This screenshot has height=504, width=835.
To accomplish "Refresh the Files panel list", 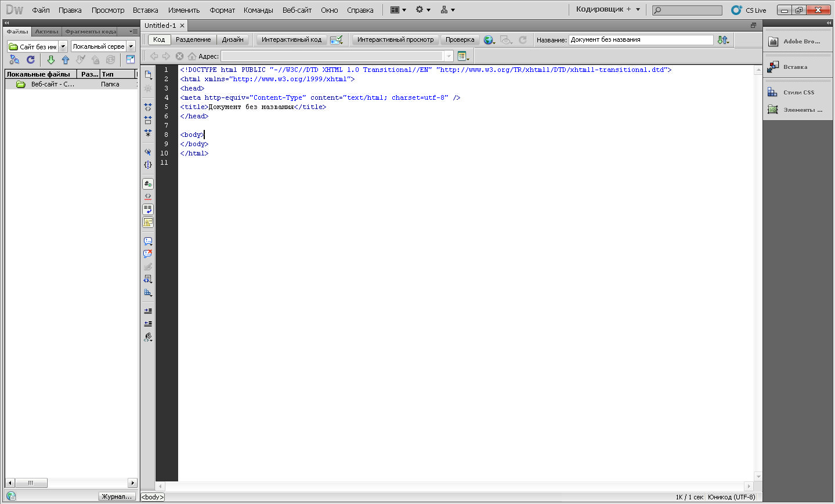I will tap(31, 60).
